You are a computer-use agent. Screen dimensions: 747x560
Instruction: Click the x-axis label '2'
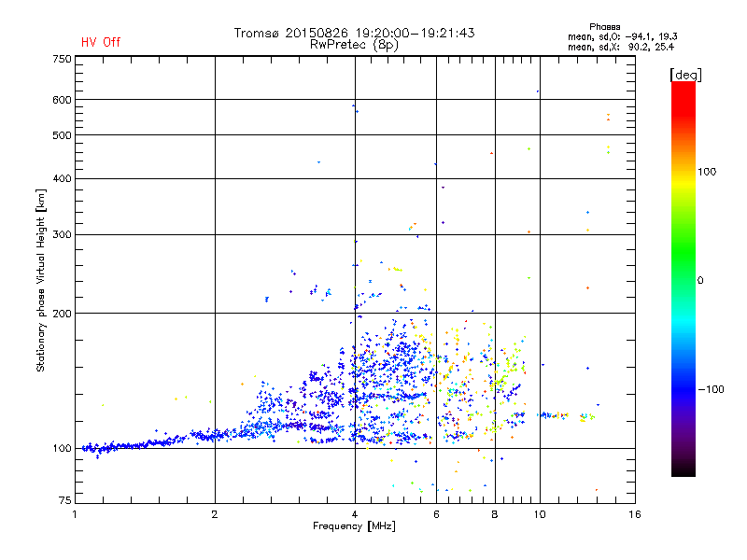pos(215,514)
